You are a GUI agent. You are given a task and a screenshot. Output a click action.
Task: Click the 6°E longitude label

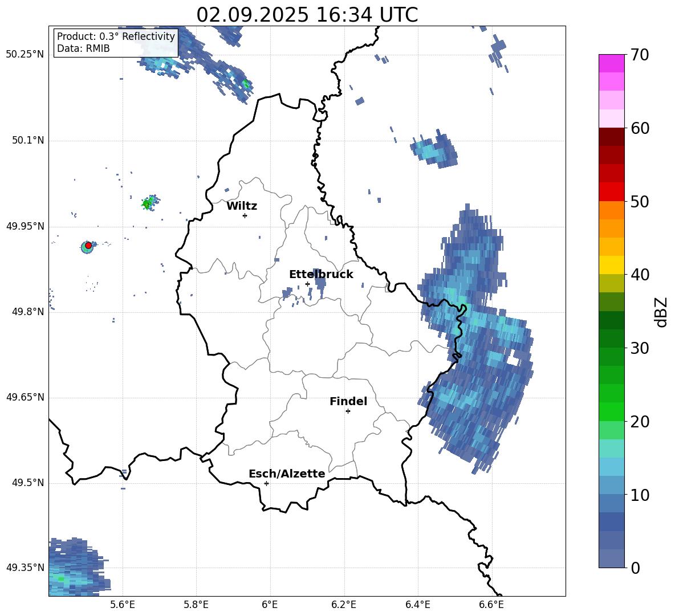tap(270, 605)
